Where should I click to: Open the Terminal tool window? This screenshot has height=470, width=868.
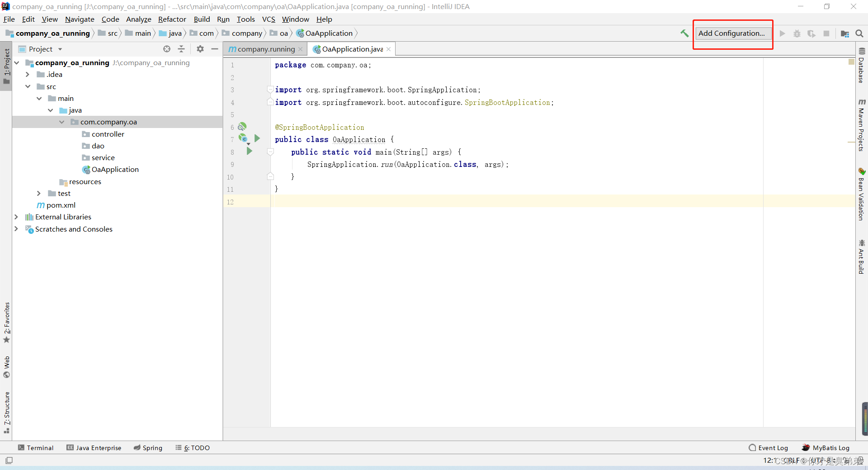[x=36, y=448]
